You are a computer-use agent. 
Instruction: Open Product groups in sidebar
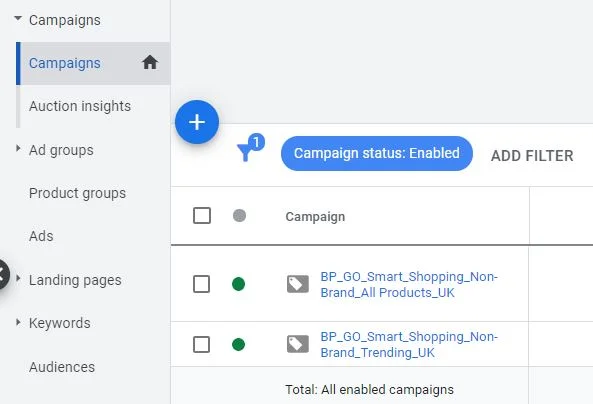[77, 193]
